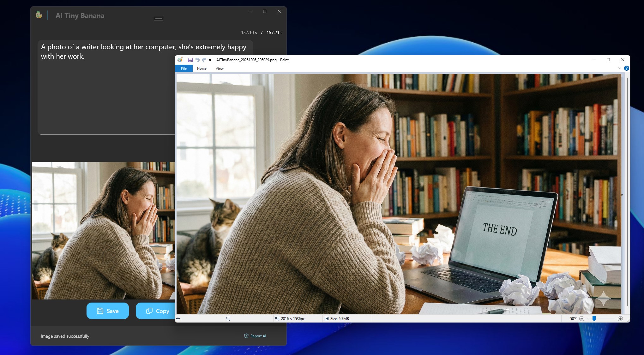Open the File menu in Paint

(184, 68)
